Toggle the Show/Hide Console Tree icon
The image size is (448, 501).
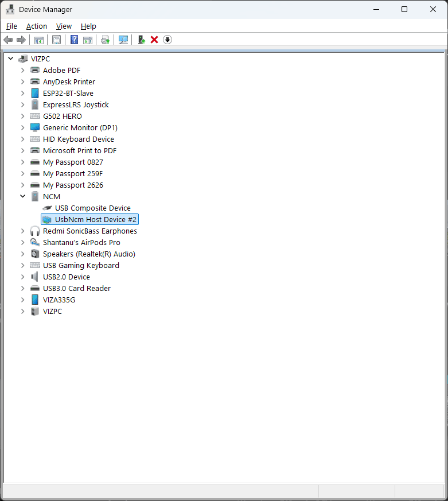pyautogui.click(x=38, y=40)
